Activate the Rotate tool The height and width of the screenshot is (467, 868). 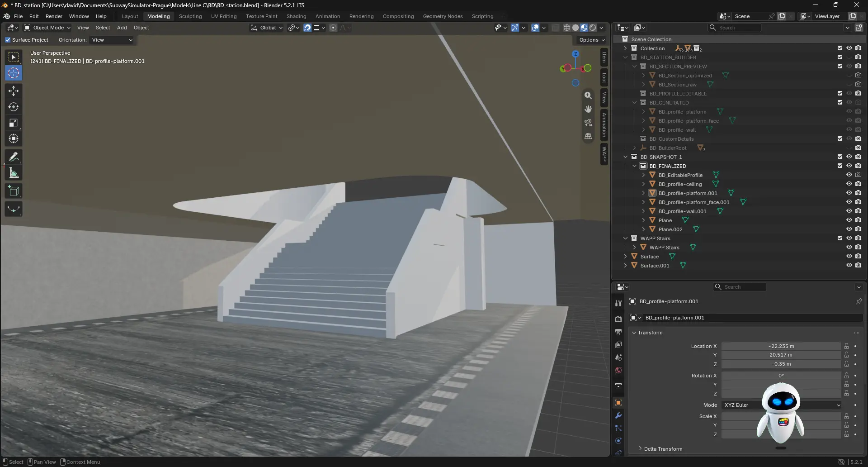14,107
